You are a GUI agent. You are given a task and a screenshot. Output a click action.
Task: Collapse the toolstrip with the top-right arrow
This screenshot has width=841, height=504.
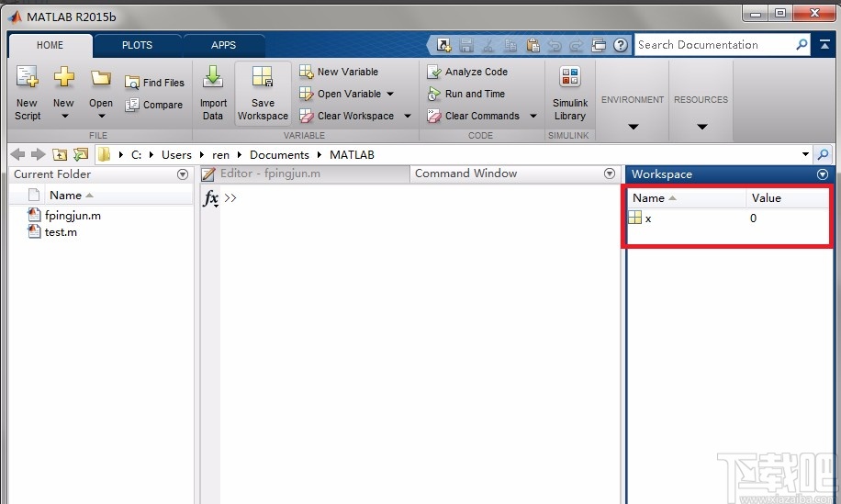[824, 45]
